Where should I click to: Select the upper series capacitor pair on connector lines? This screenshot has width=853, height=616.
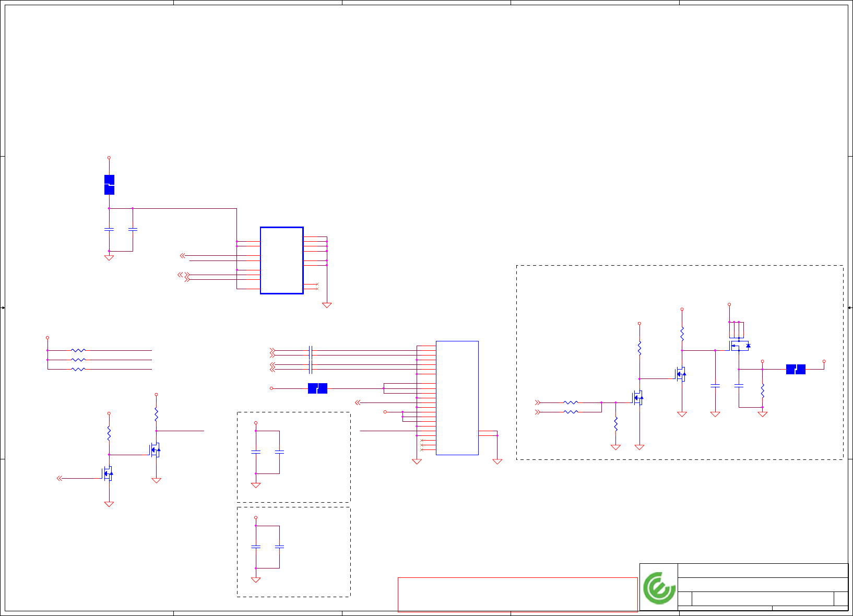click(x=311, y=352)
